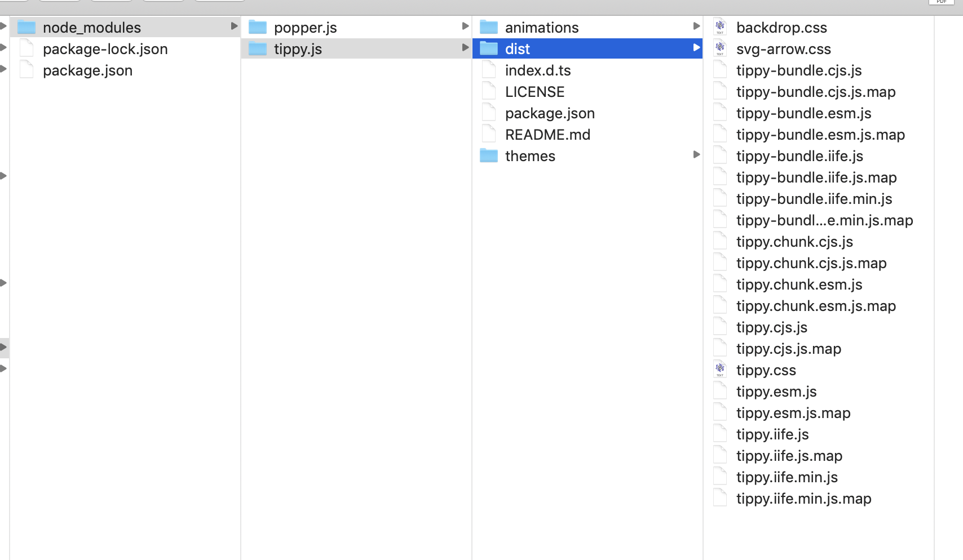Click the file icon next to index.d.ts
963x560 pixels.
click(488, 69)
